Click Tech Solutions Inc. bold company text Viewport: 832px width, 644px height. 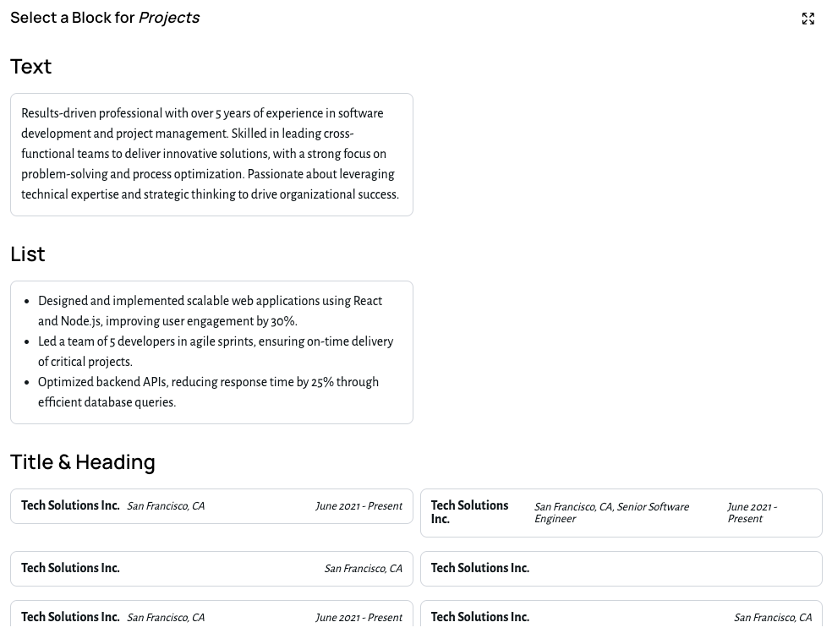click(70, 505)
